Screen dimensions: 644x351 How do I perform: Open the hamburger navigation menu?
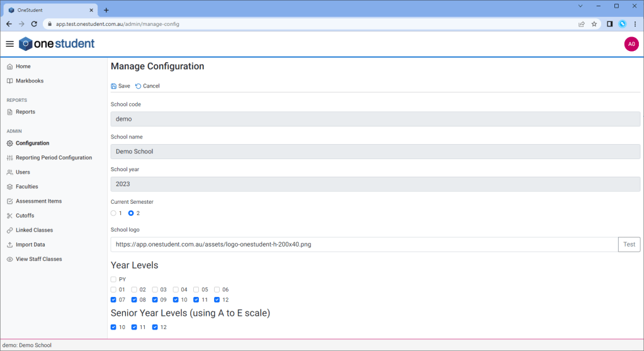9,43
